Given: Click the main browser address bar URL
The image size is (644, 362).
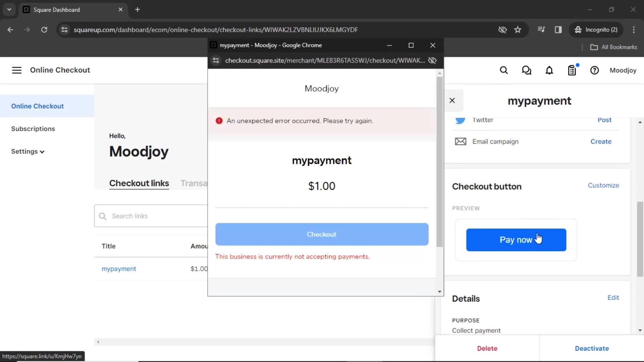Looking at the screenshot, I should pos(216,30).
